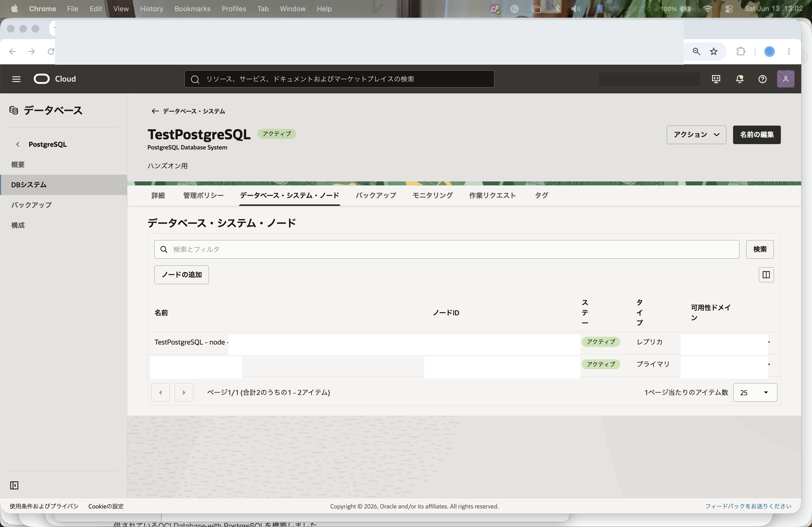Viewport: 812px width, 527px height.
Task: Click the 名前の編集 button
Action: pos(756,135)
